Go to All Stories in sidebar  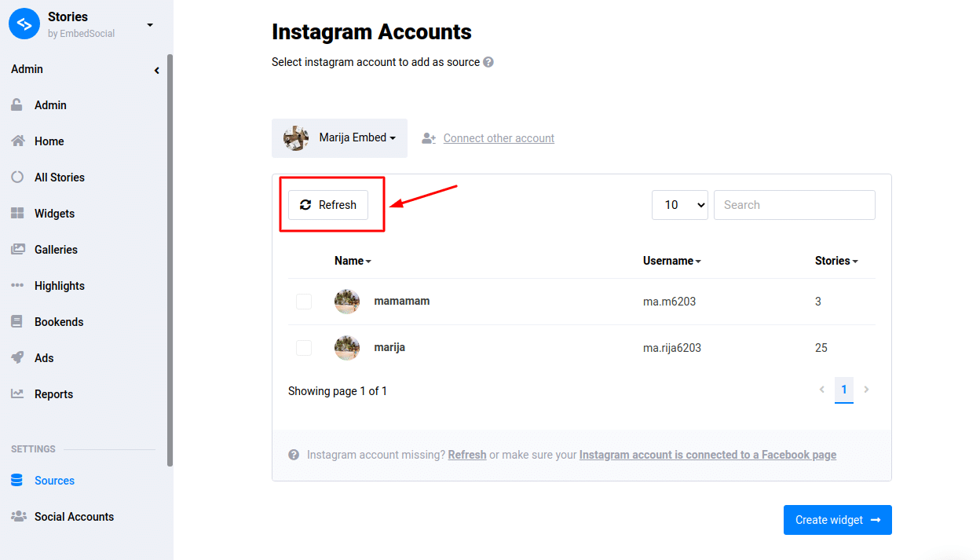click(x=60, y=178)
